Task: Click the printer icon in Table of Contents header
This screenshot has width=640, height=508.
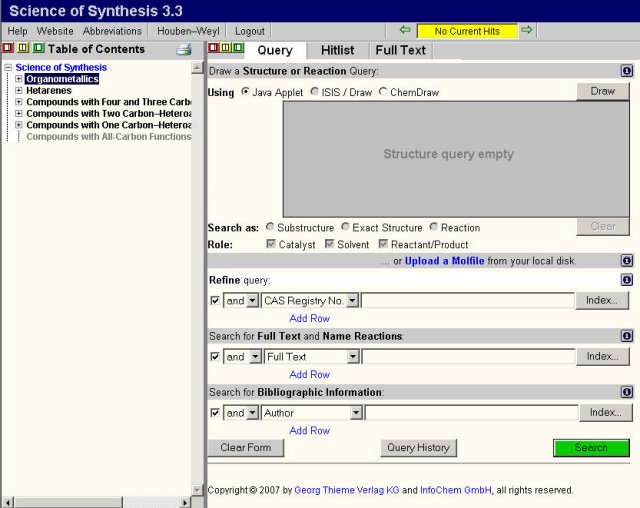Action: [x=184, y=50]
